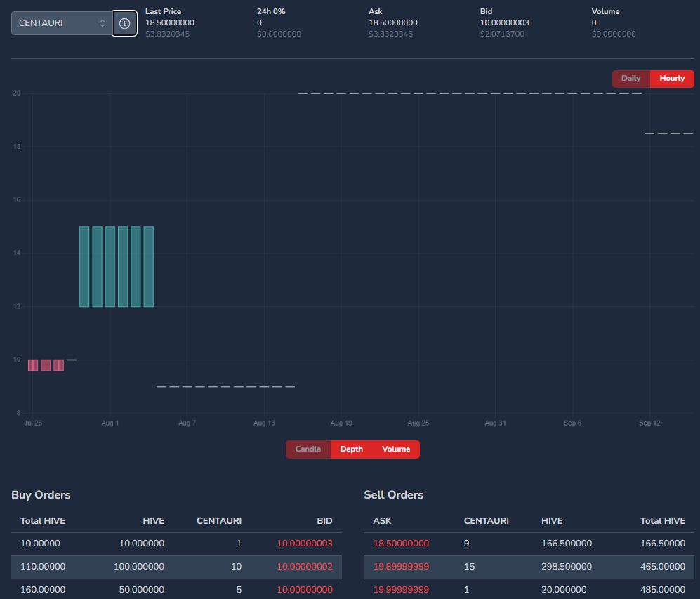The width and height of the screenshot is (700, 599).
Task: Click the Aug 19 label on chart axis
Action: click(x=341, y=423)
